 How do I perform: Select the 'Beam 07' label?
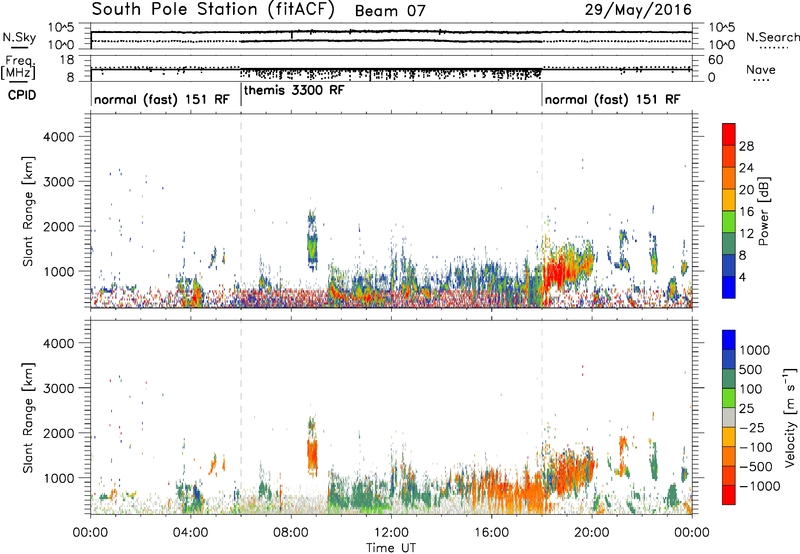pos(390,11)
